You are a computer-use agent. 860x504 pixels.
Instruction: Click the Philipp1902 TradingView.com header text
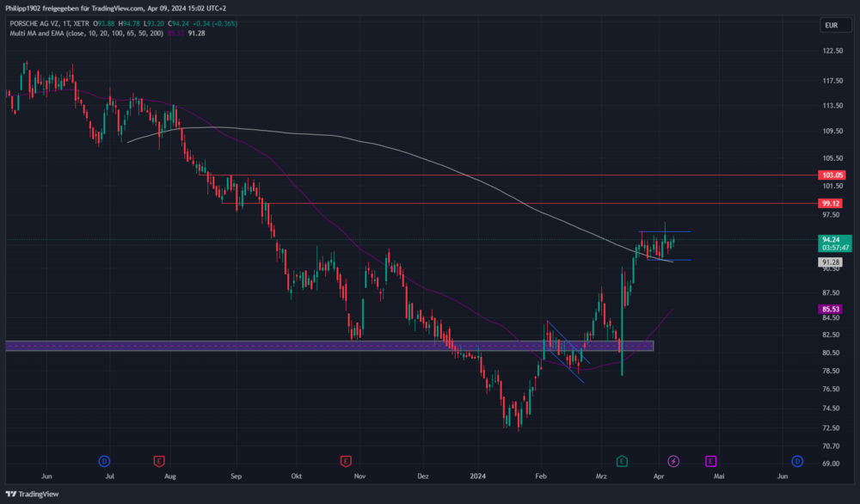coord(112,8)
